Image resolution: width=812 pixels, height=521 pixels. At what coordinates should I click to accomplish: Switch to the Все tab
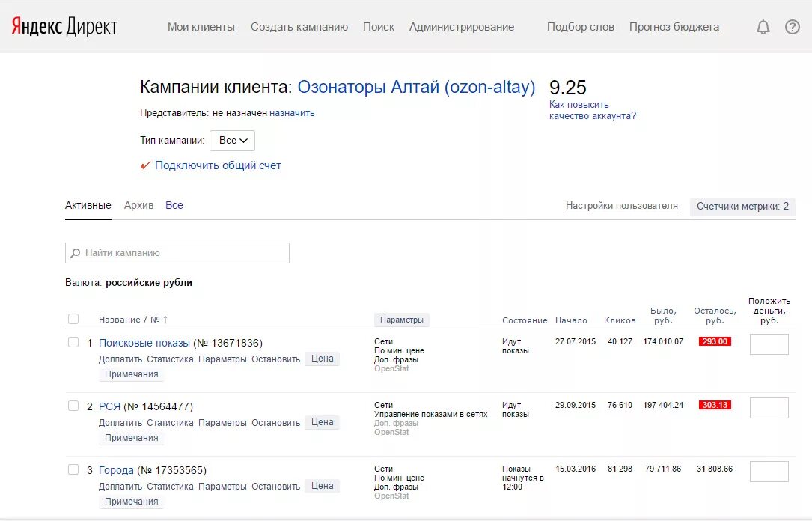pyautogui.click(x=174, y=205)
